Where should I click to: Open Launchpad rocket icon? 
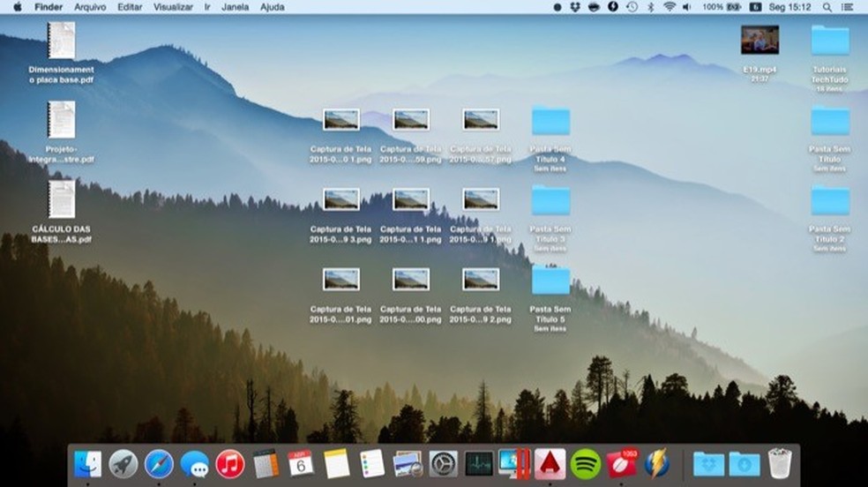[x=123, y=463]
